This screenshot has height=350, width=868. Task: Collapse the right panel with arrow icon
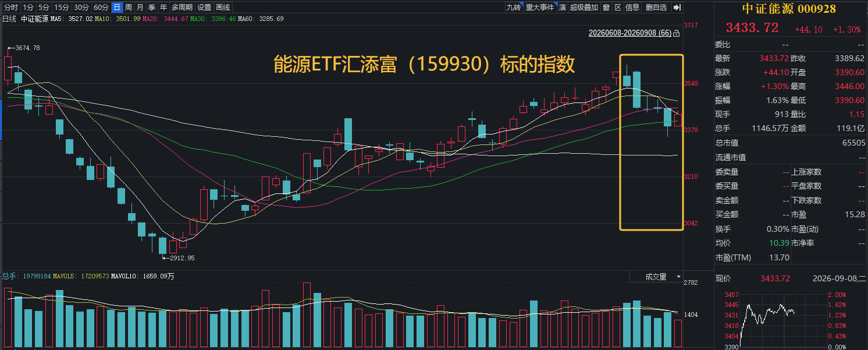(x=677, y=8)
